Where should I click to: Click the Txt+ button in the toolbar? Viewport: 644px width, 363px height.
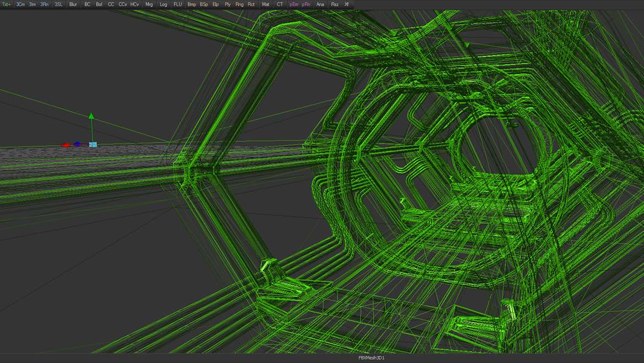point(7,4)
